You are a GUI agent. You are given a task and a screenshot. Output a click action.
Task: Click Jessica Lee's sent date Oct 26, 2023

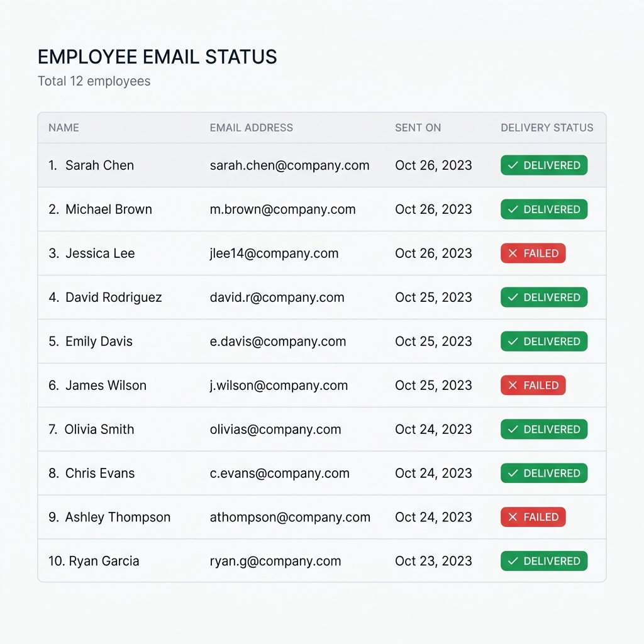click(x=433, y=253)
